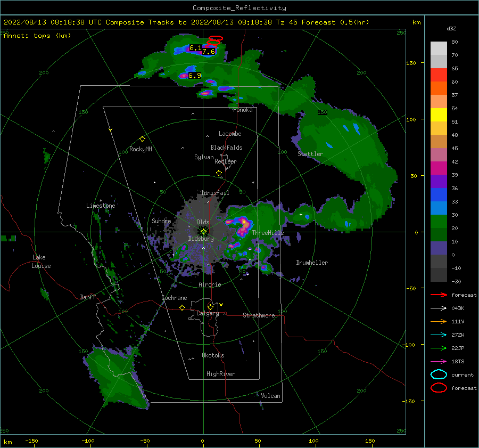The height and width of the screenshot is (448, 479).
Task: Click the cyan 27ZW arrow in the legend
Action: click(439, 335)
